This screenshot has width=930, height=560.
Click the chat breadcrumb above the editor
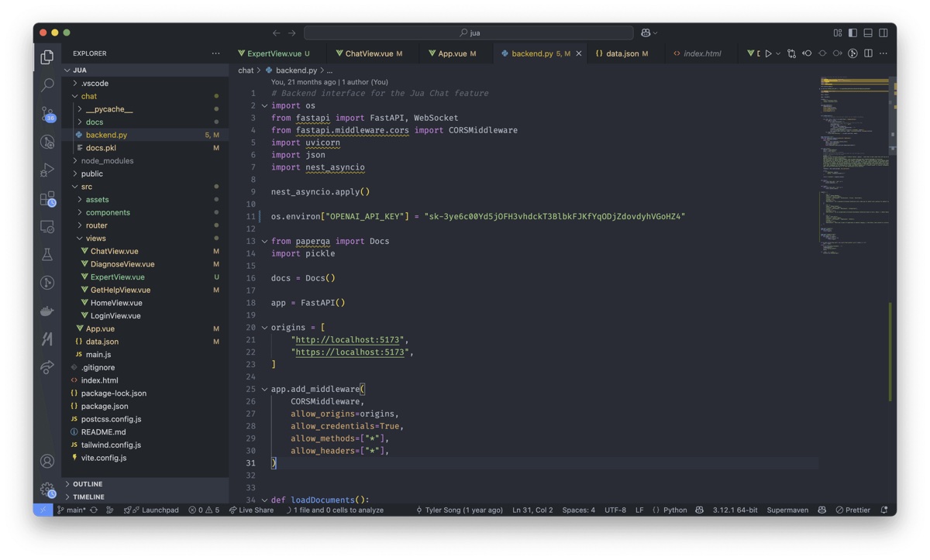click(x=246, y=70)
